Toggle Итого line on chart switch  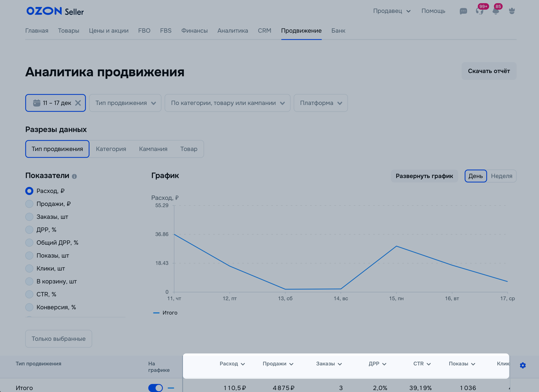click(x=155, y=388)
